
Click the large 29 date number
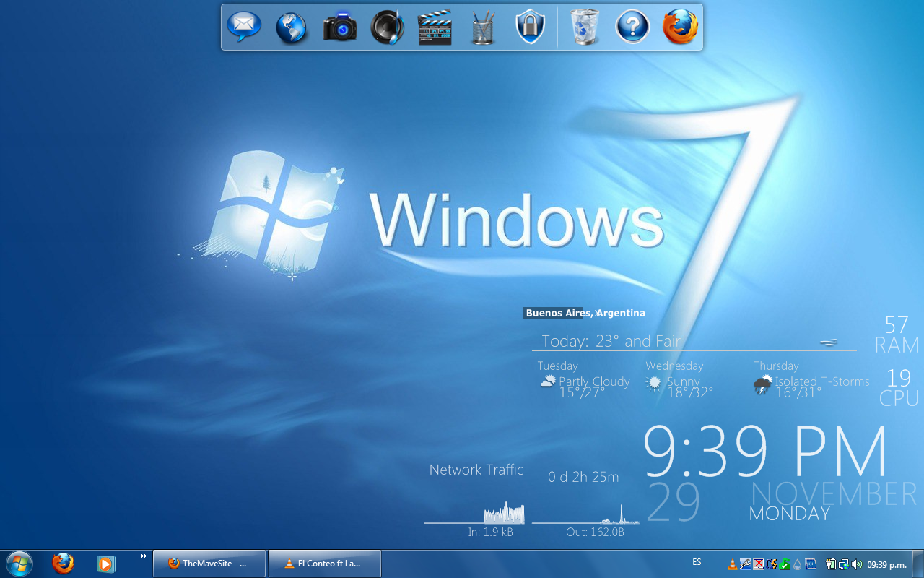(673, 502)
